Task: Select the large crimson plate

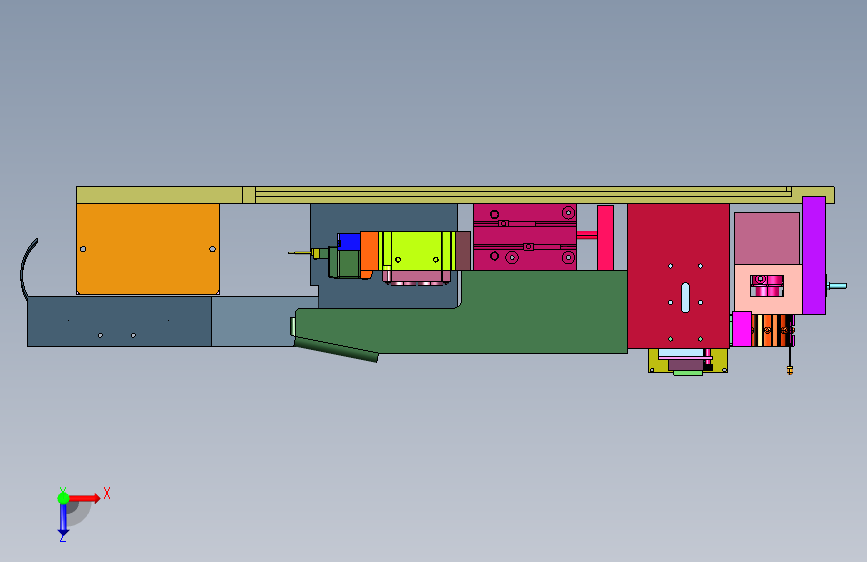Action: click(x=678, y=275)
